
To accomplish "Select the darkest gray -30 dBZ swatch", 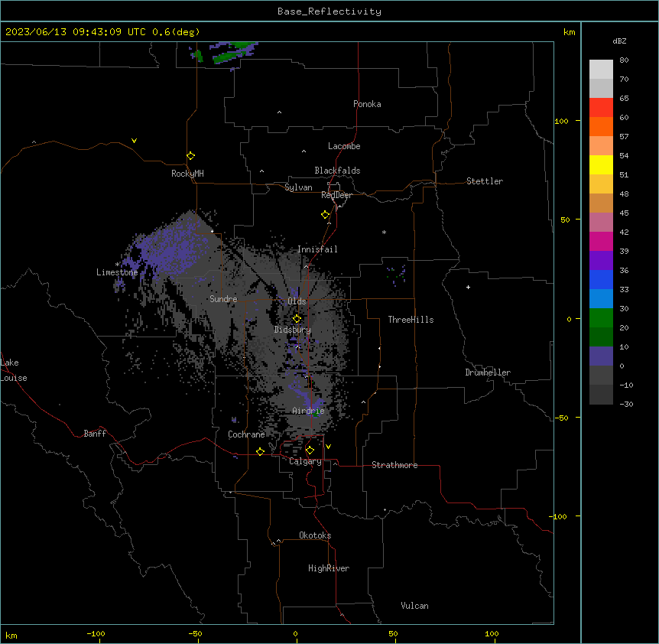I will click(x=601, y=395).
